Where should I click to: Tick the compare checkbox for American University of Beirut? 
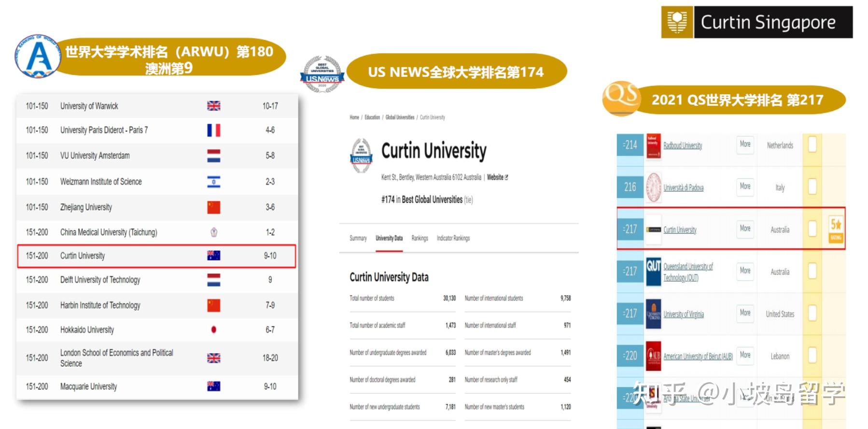[812, 355]
